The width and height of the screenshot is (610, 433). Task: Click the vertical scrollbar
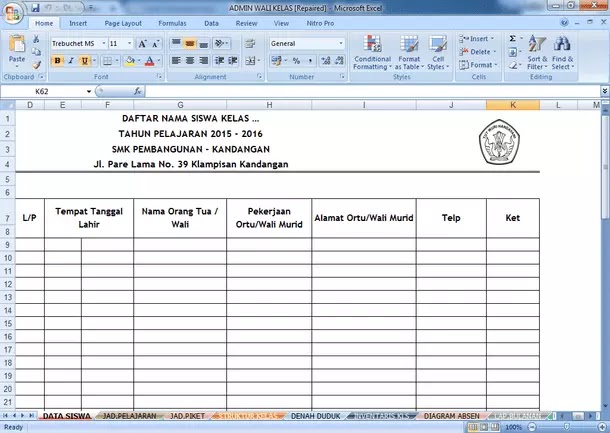(x=605, y=167)
